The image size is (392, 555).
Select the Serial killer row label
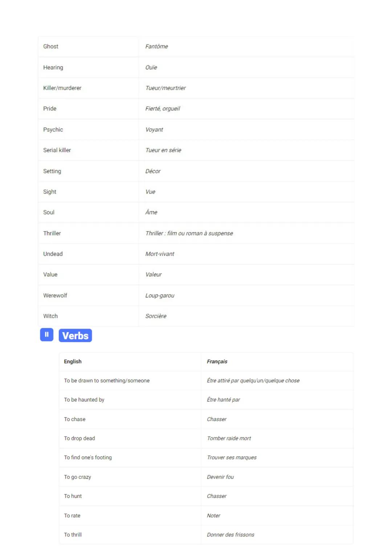[x=57, y=150]
